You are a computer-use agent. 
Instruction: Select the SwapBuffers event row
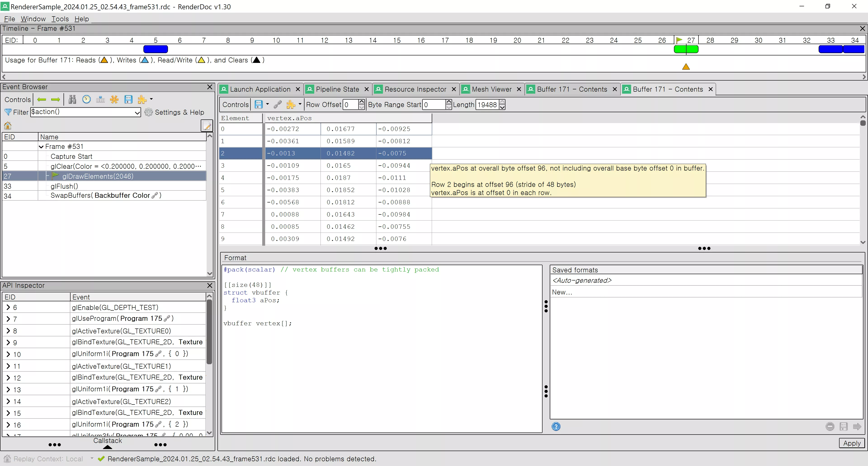coord(104,196)
